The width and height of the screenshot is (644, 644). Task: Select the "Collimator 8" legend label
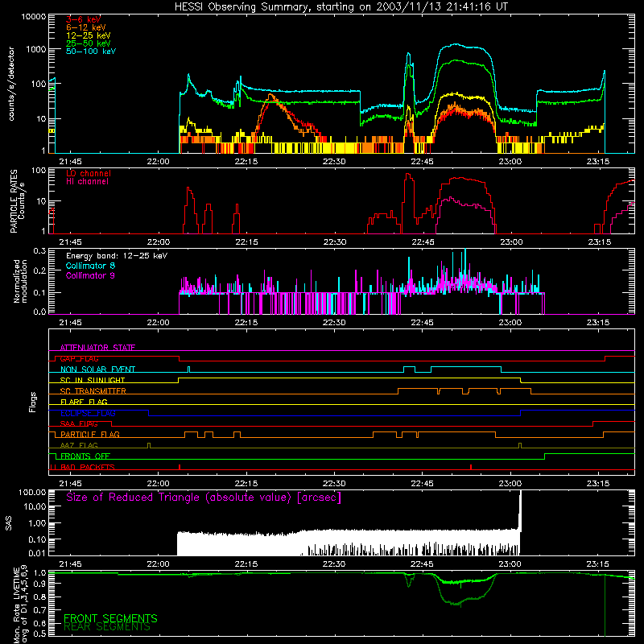90,266
